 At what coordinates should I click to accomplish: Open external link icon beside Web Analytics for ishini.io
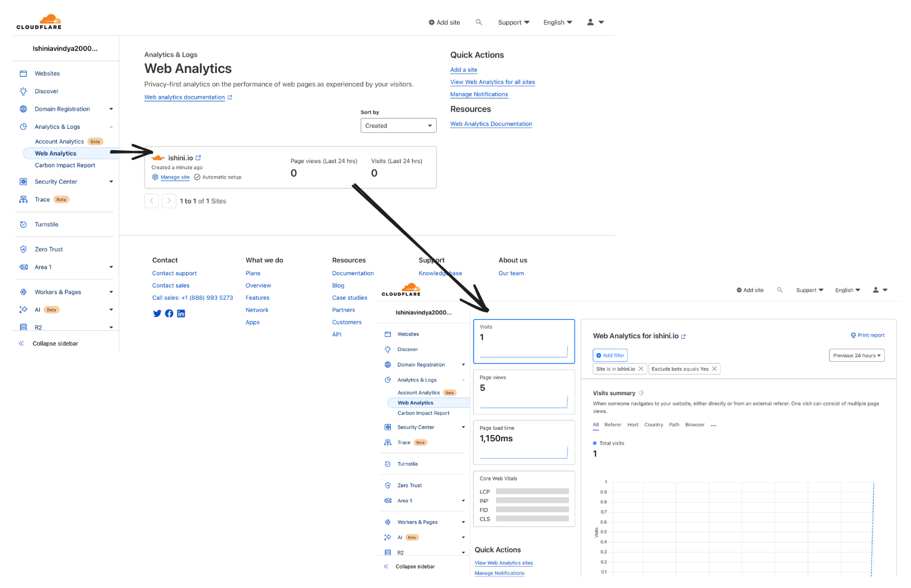click(684, 337)
